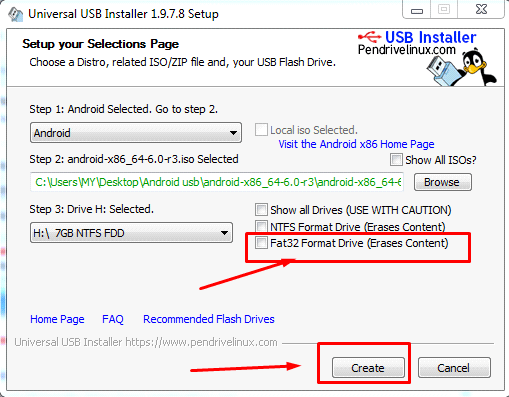The image size is (509, 397).
Task: Open the Home Page link
Action: pos(57,319)
